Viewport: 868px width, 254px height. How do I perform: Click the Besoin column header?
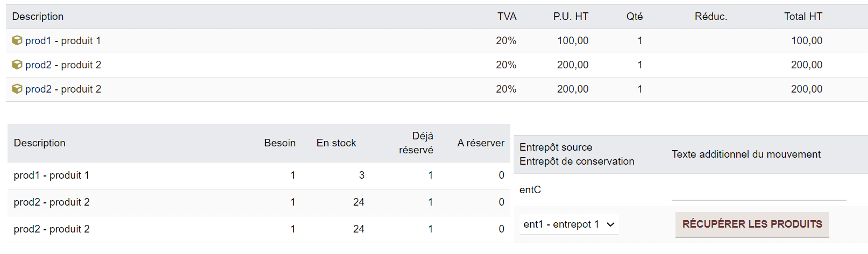click(x=280, y=143)
